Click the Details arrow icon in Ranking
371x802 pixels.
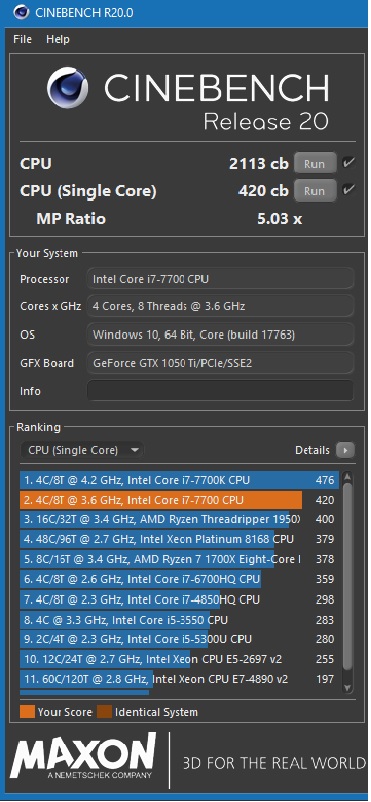(x=345, y=451)
